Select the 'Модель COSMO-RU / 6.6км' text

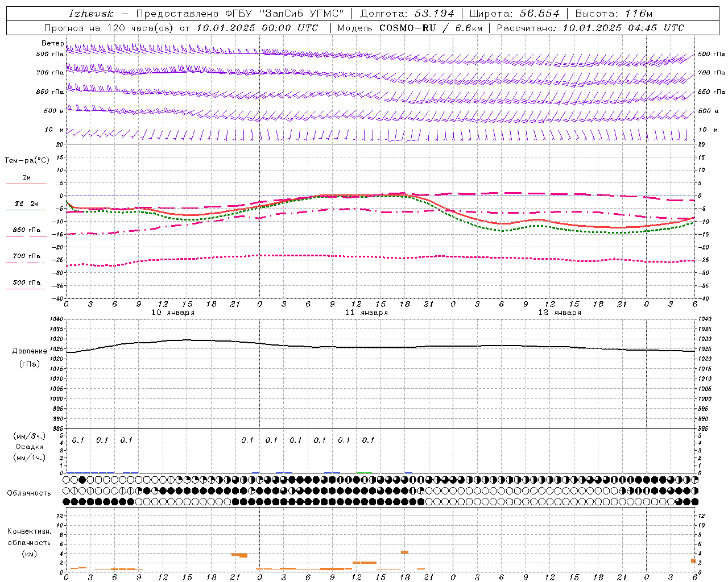pyautogui.click(x=409, y=28)
